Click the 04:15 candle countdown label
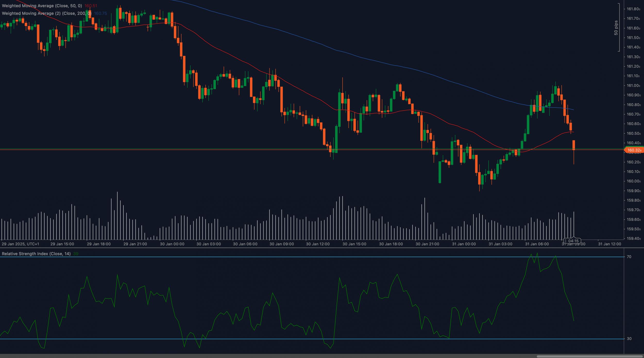Image resolution: width=644 pixels, height=358 pixels. click(x=573, y=241)
